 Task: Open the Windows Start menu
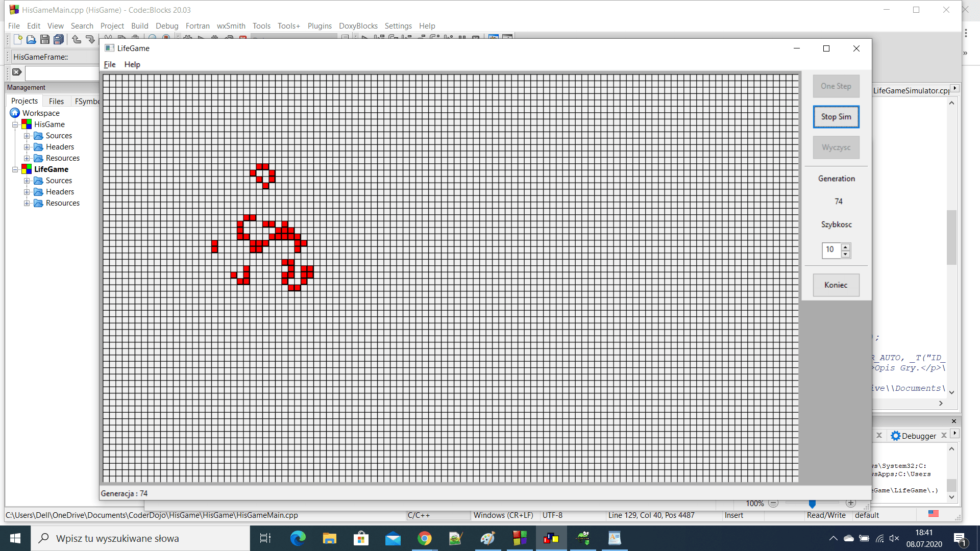(15, 538)
